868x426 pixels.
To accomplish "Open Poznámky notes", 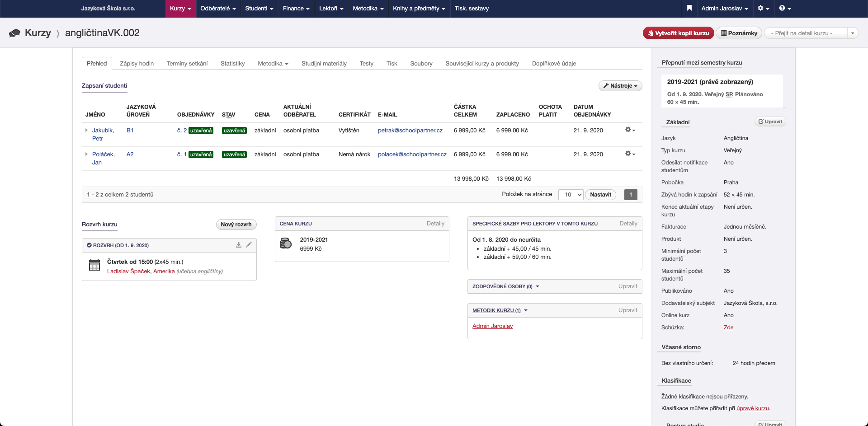I will pos(739,33).
